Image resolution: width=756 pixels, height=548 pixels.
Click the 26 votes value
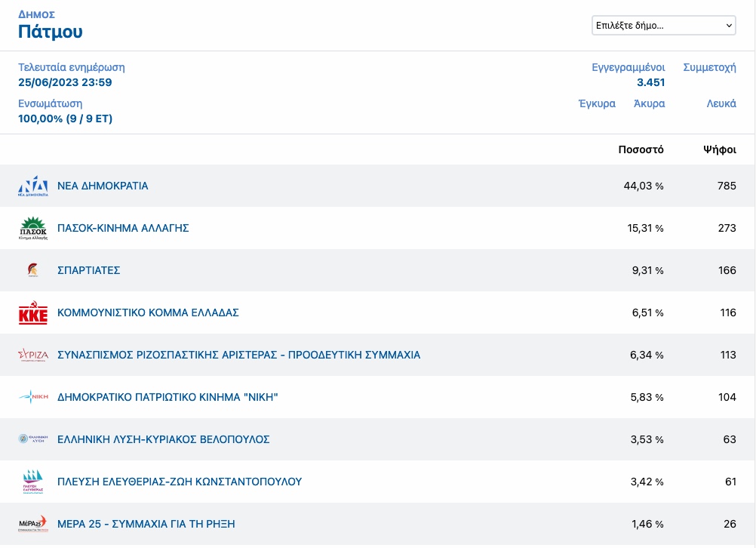click(730, 524)
